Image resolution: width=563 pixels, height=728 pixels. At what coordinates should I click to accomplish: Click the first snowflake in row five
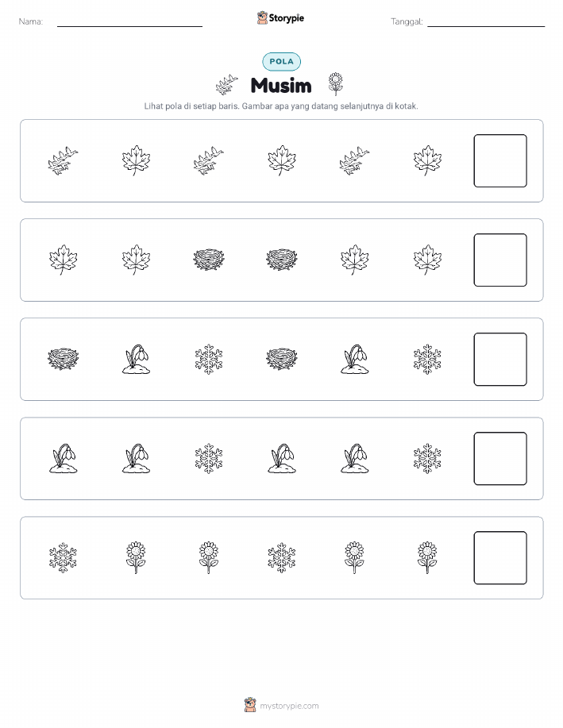[64, 557]
